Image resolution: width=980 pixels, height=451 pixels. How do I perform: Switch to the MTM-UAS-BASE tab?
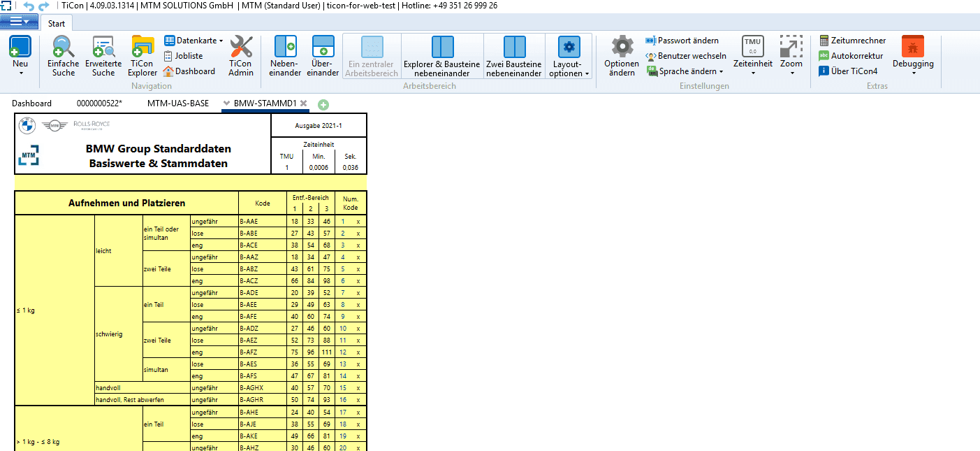(177, 103)
